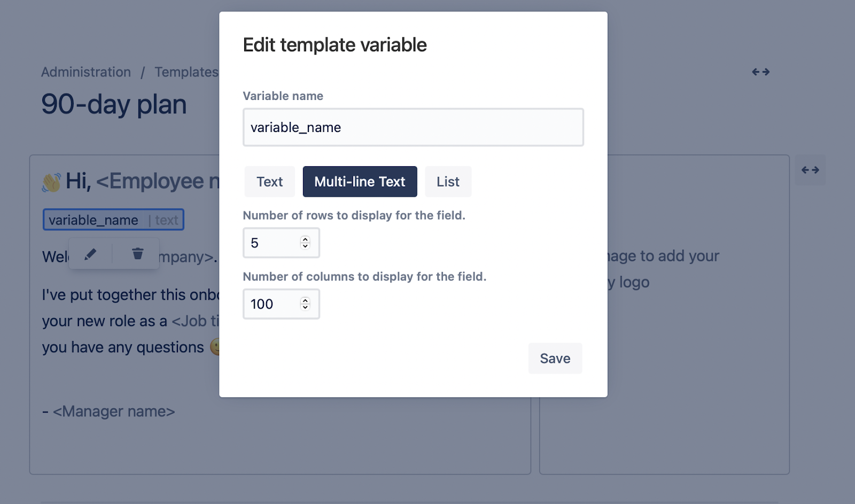Select the List variable type
The image size is (855, 504).
pos(448,181)
